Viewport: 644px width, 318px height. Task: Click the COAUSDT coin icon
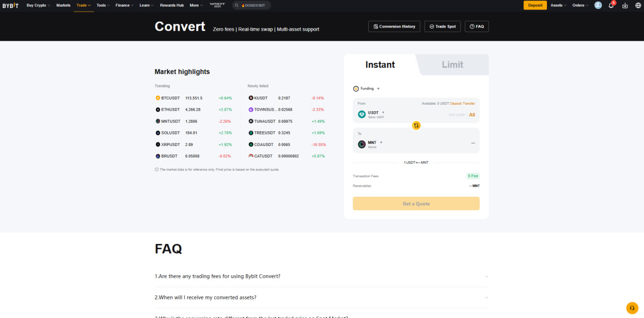251,144
